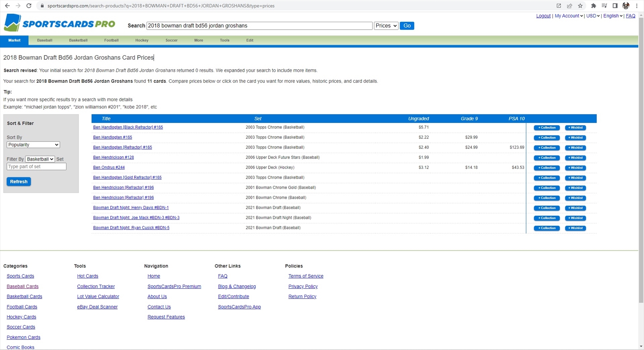The width and height of the screenshot is (644, 350).
Task: Open the More menu tab
Action: pyautogui.click(x=199, y=40)
